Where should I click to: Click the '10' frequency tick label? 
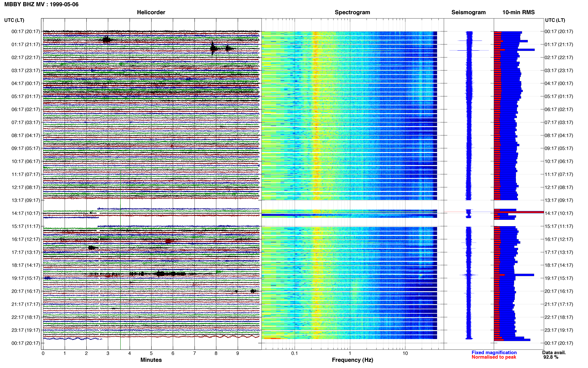(x=405, y=353)
